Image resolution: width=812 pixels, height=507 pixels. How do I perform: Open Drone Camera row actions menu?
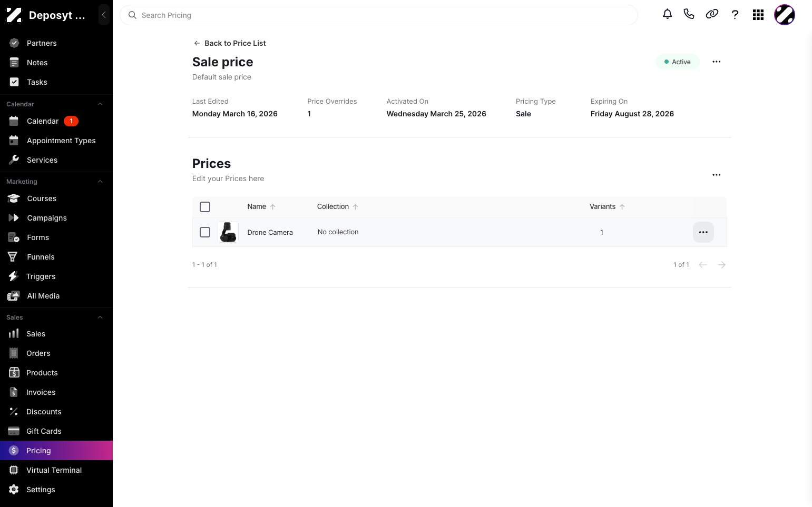[703, 232]
